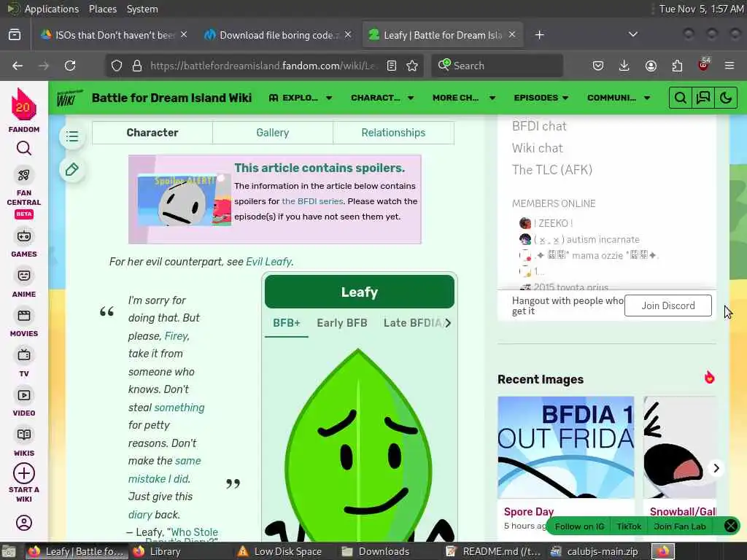Click the URL address field
747x560 pixels.
[264, 66]
